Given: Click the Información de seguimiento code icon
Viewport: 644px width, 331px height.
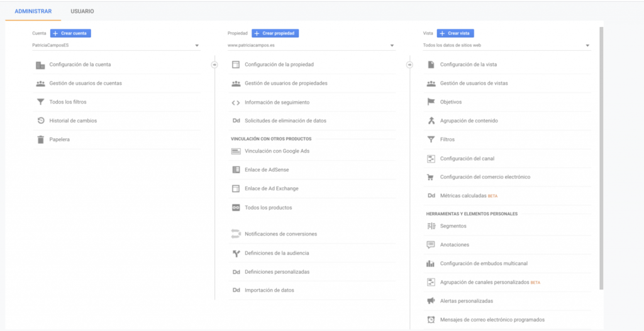Looking at the screenshot, I should [x=236, y=102].
